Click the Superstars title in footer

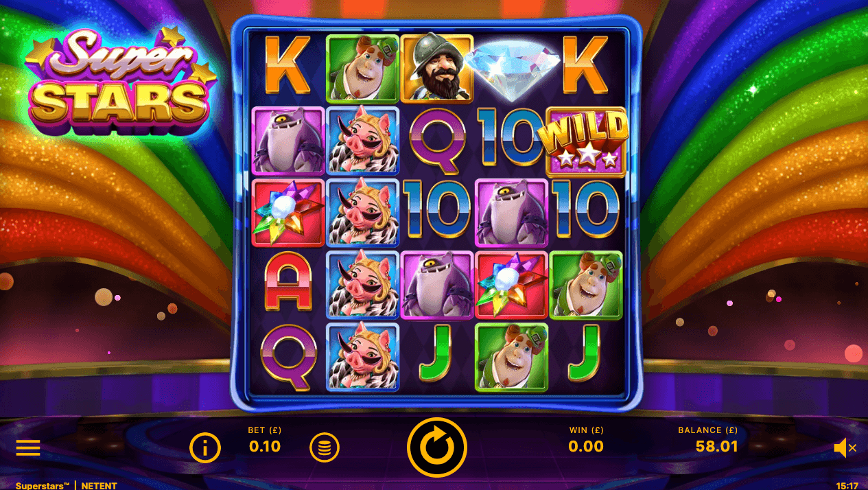[43, 485]
